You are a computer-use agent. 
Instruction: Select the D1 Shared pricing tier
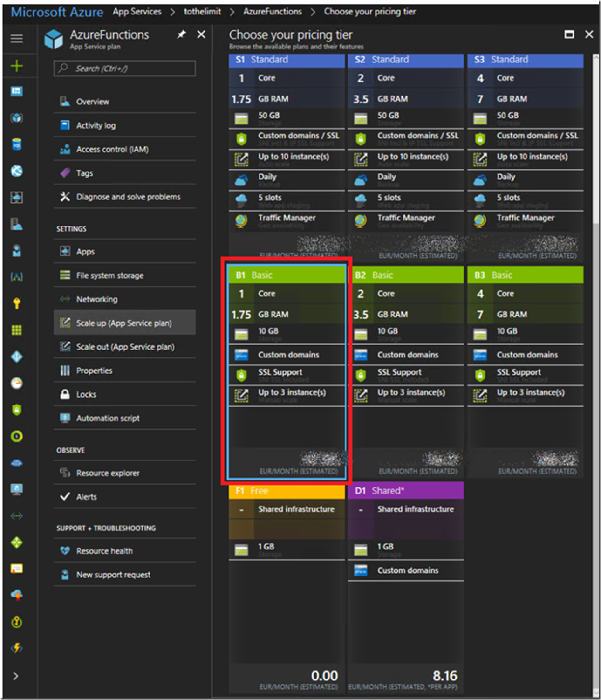point(406,588)
